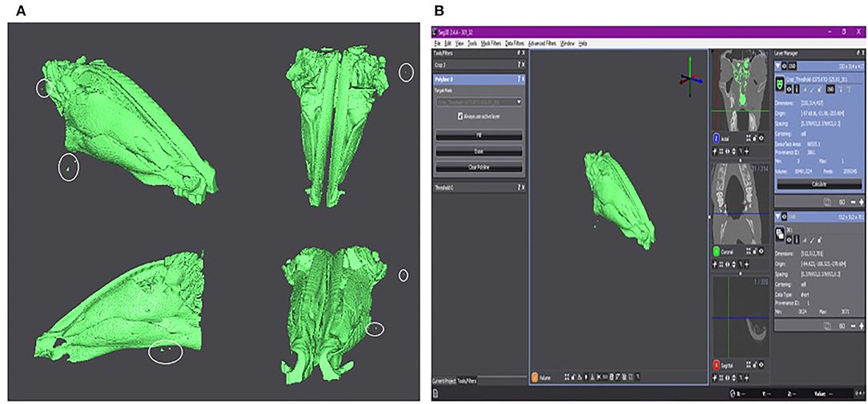Close the Threshold 0 tool panel
This screenshot has width=868, height=404.
[x=523, y=188]
